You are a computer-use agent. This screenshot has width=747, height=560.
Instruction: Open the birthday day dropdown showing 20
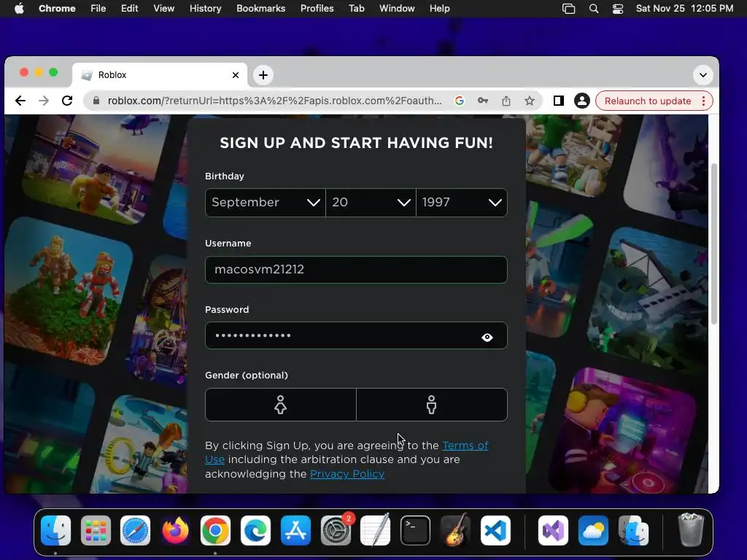[x=371, y=203]
